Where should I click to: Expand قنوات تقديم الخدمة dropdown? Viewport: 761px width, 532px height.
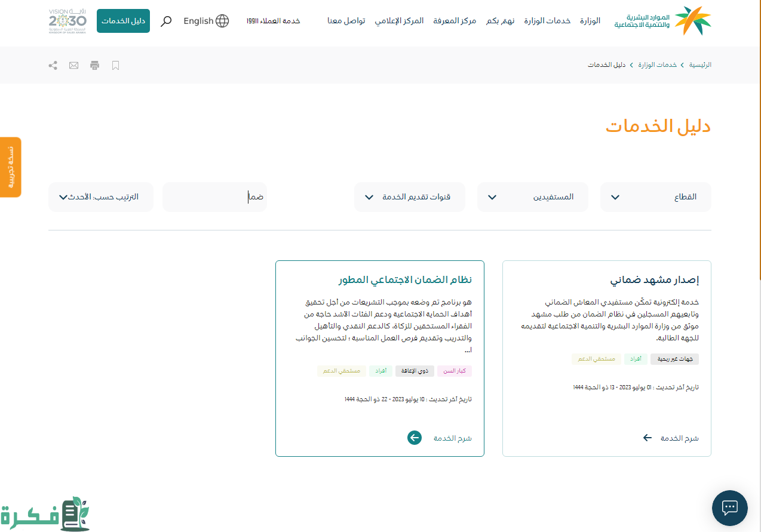(410, 197)
